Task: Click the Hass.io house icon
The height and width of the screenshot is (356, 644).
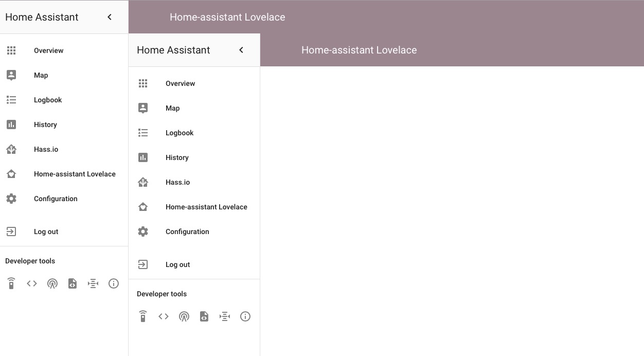Action: 143,182
